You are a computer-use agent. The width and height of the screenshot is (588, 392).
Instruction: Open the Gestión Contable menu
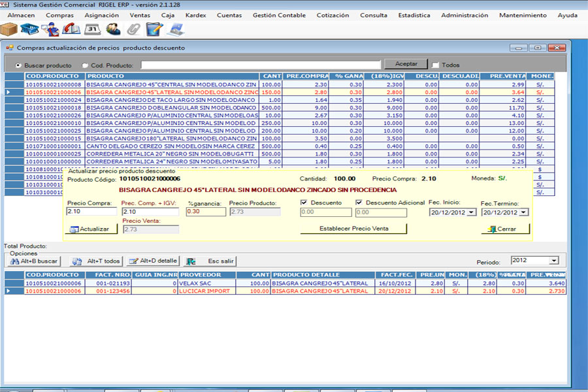click(278, 15)
